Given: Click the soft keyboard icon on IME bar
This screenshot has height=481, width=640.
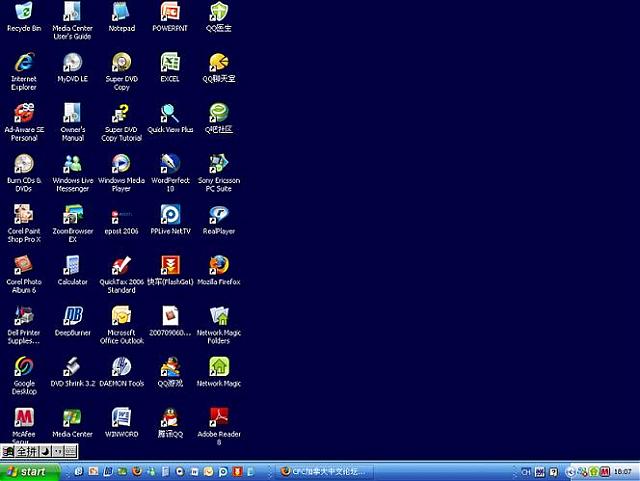Looking at the screenshot, I should (70, 451).
